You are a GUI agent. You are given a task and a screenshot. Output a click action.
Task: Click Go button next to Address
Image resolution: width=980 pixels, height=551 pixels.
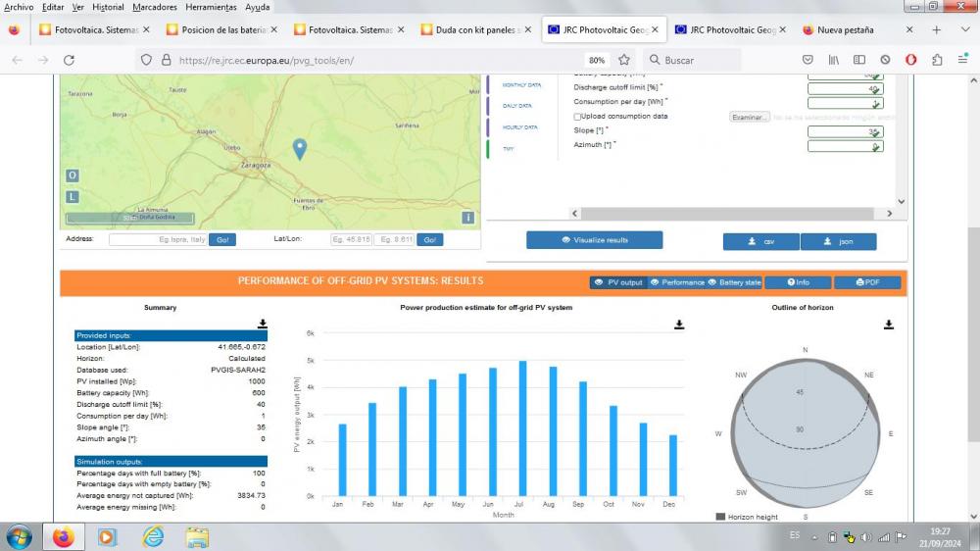(222, 240)
